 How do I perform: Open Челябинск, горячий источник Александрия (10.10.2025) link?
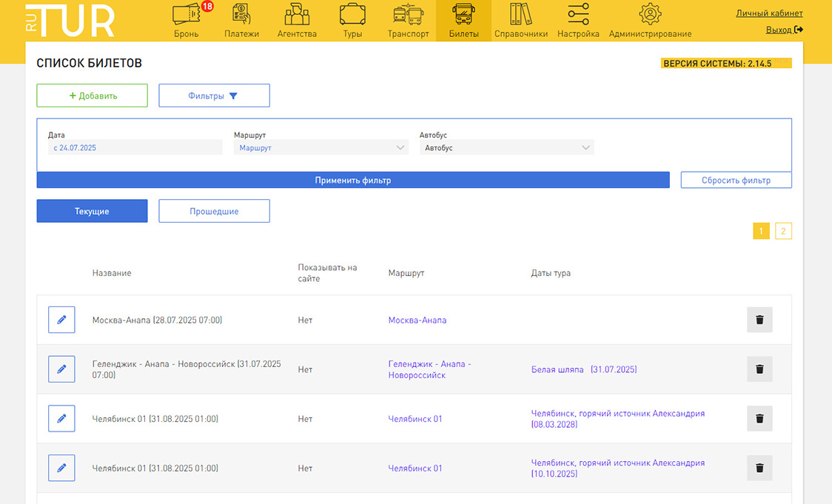click(617, 468)
